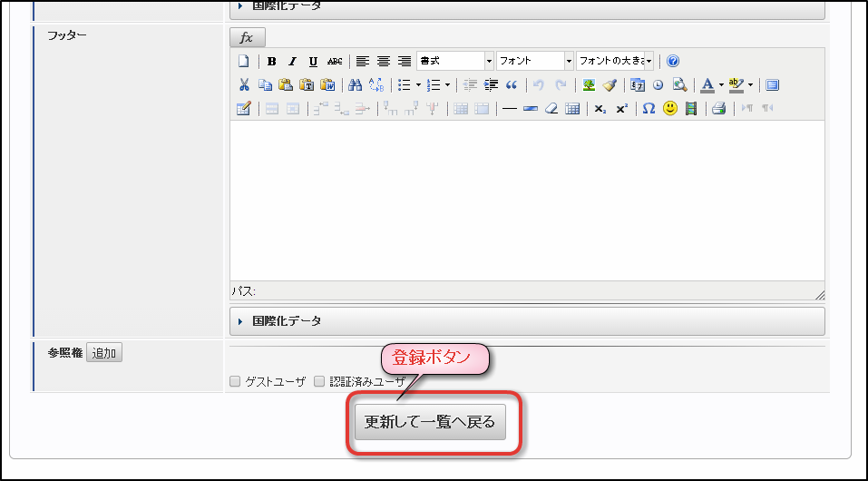Screen dimensions: 868x481
Task: Insert a bulleted list
Action: click(x=405, y=84)
